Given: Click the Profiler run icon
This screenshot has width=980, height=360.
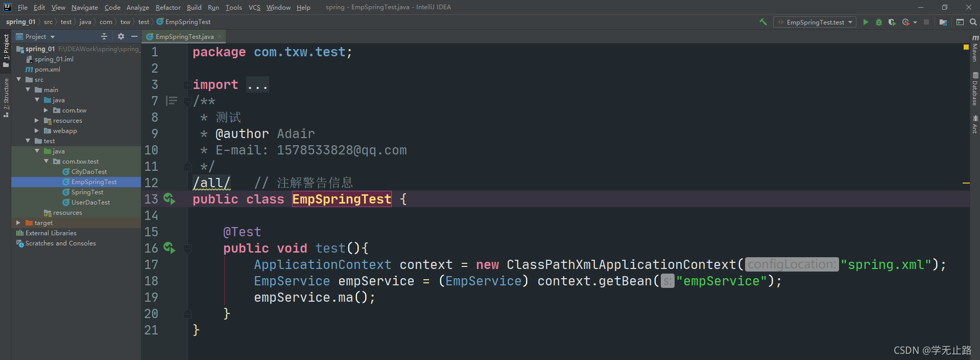Looking at the screenshot, I should click(x=905, y=22).
